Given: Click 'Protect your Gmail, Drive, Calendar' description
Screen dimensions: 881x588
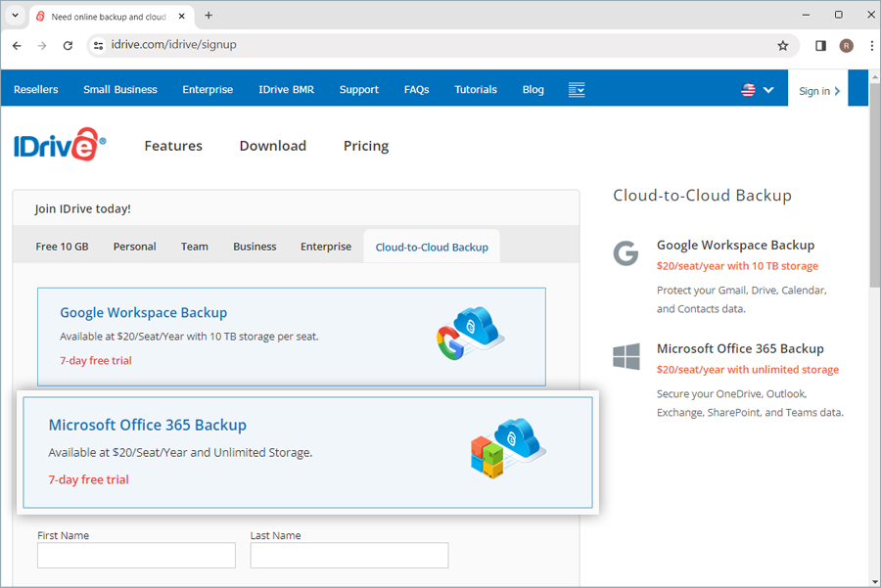Looking at the screenshot, I should pyautogui.click(x=742, y=299).
